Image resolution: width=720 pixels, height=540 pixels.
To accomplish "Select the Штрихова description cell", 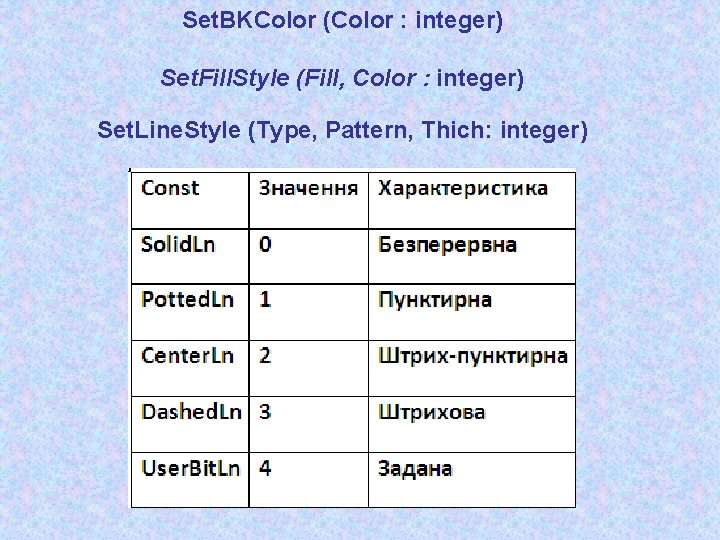I will click(x=472, y=424).
